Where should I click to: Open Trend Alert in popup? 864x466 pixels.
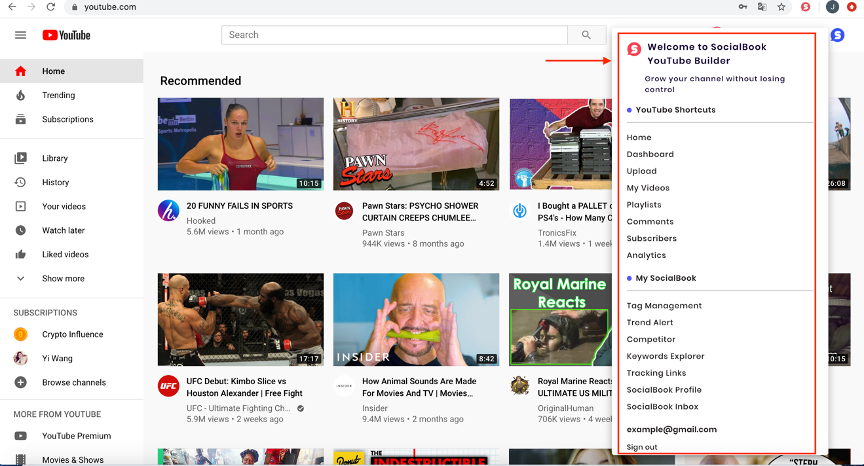(650, 322)
